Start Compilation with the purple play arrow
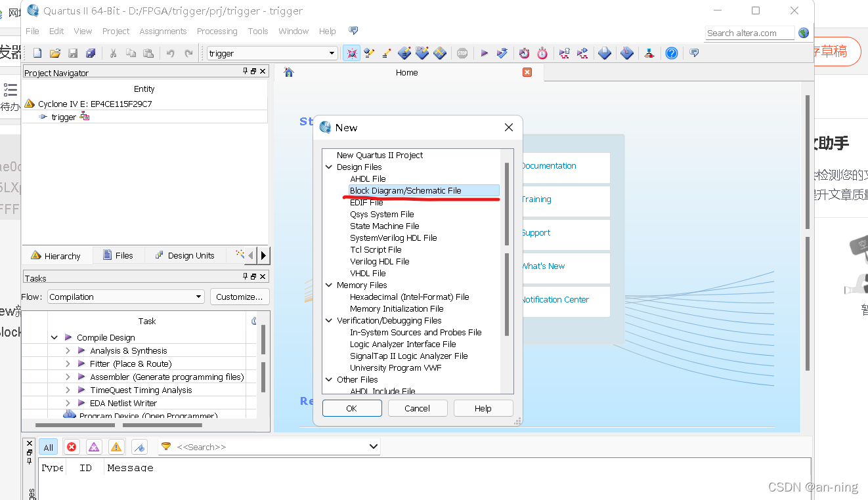Screen dimensions: 868x500 (x=485, y=53)
